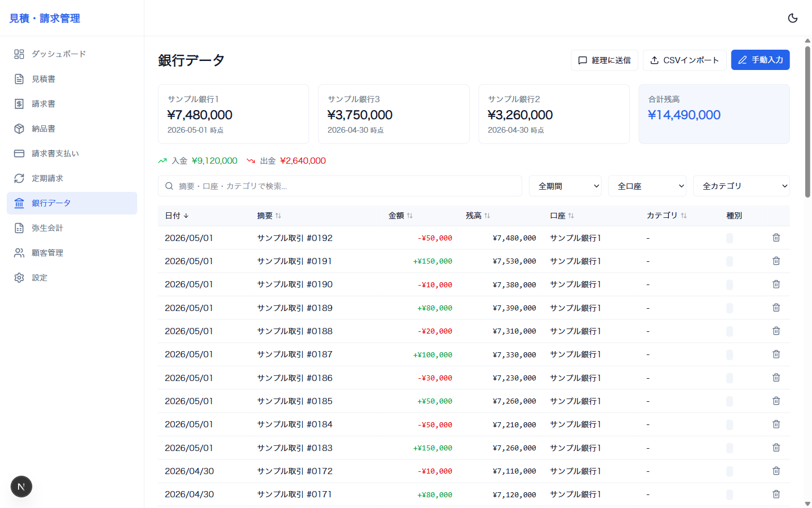812x508 pixels.
Task: Click the 顧客管理 people icon
Action: click(x=19, y=253)
